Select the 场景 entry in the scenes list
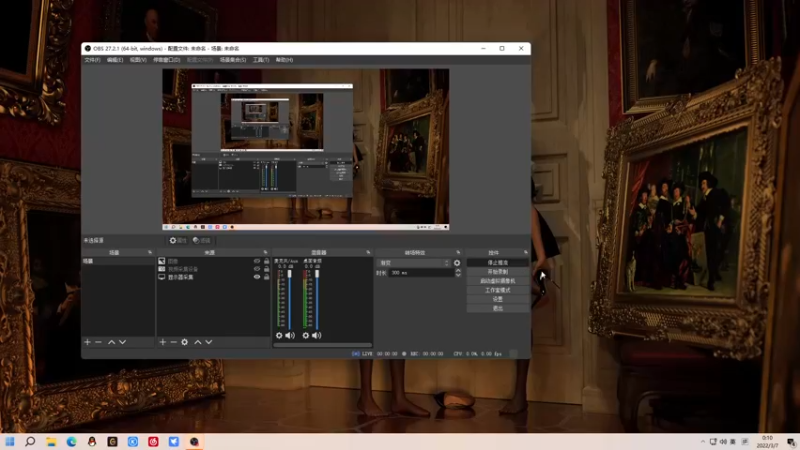This screenshot has width=800, height=450. point(118,261)
